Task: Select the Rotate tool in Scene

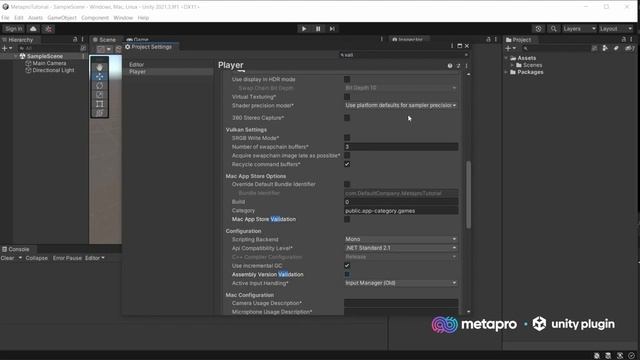Action: (100, 86)
